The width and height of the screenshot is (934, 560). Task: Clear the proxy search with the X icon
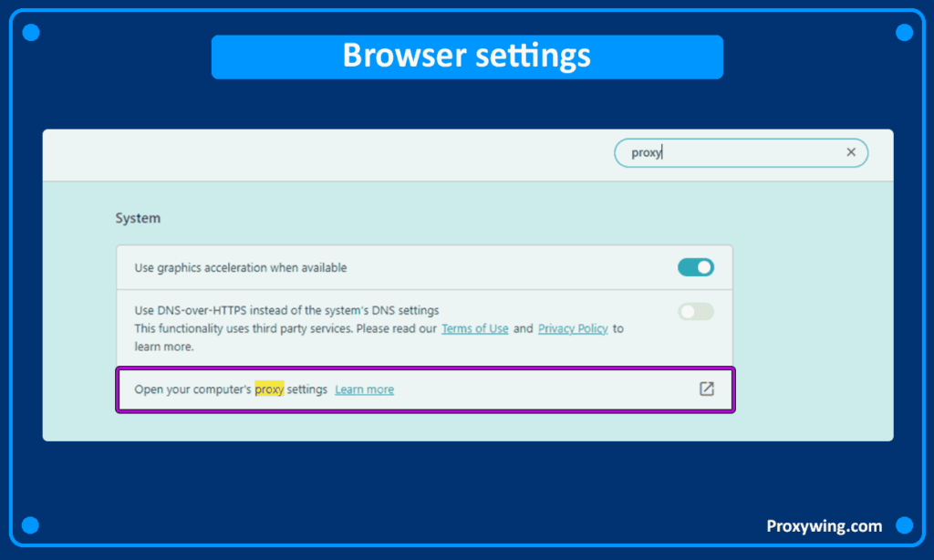(850, 152)
